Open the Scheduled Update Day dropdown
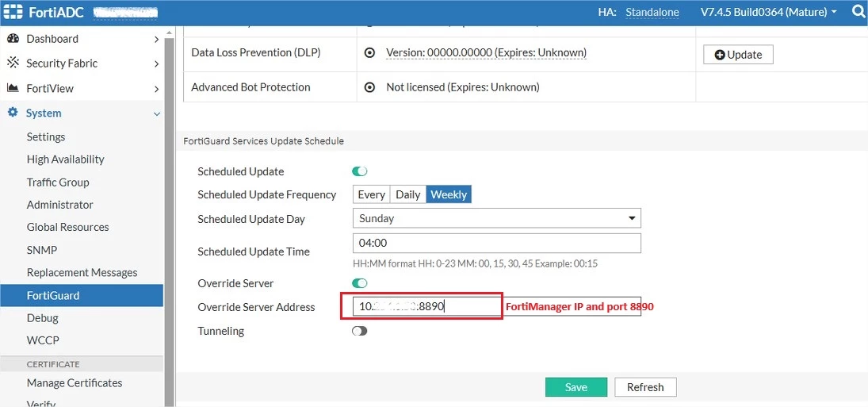 coord(496,218)
